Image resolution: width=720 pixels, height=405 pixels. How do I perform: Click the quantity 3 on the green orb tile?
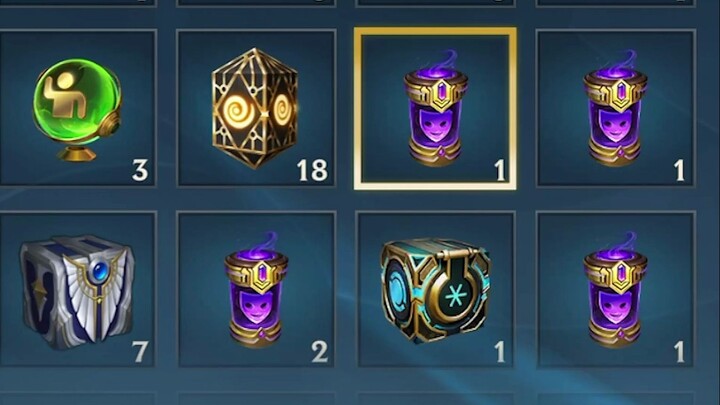(x=140, y=170)
